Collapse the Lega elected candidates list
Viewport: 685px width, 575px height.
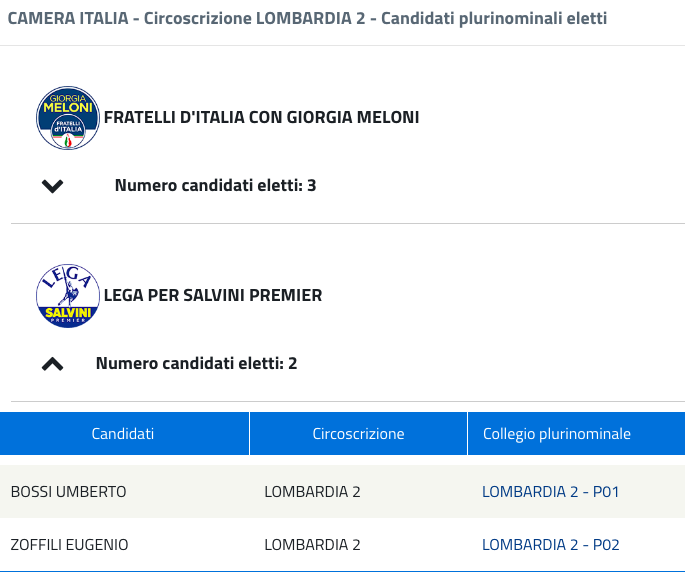click(x=52, y=364)
